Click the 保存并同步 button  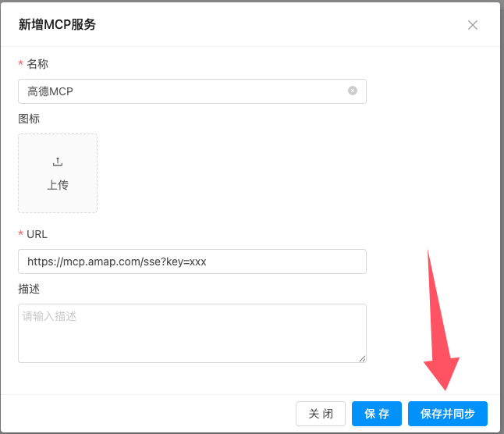pos(447,414)
